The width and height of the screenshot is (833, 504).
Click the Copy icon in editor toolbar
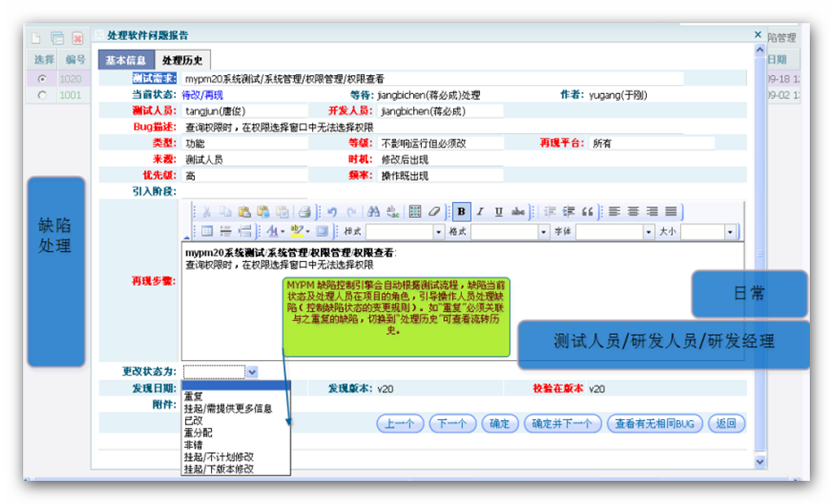point(225,212)
